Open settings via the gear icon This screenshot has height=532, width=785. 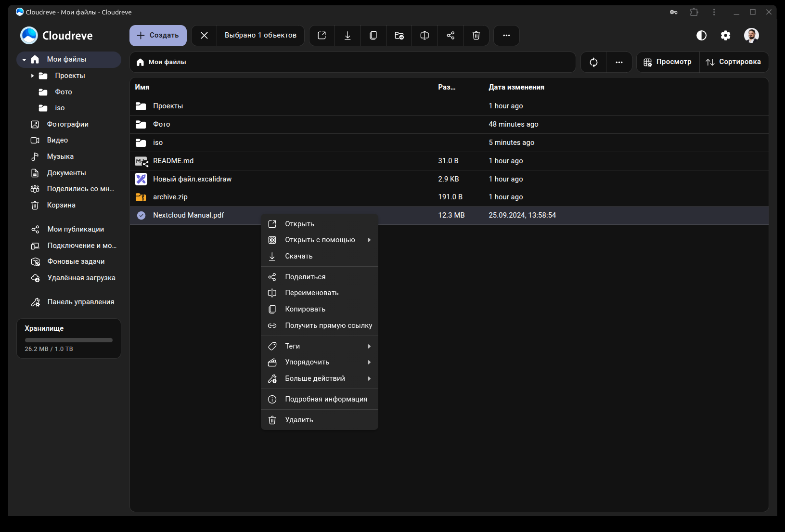(x=725, y=36)
